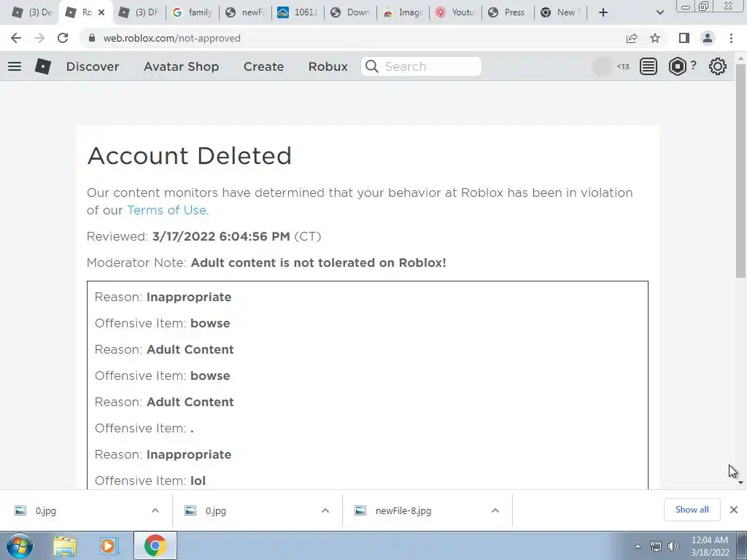Click the 'Offensive Item: lol' line

tap(150, 481)
